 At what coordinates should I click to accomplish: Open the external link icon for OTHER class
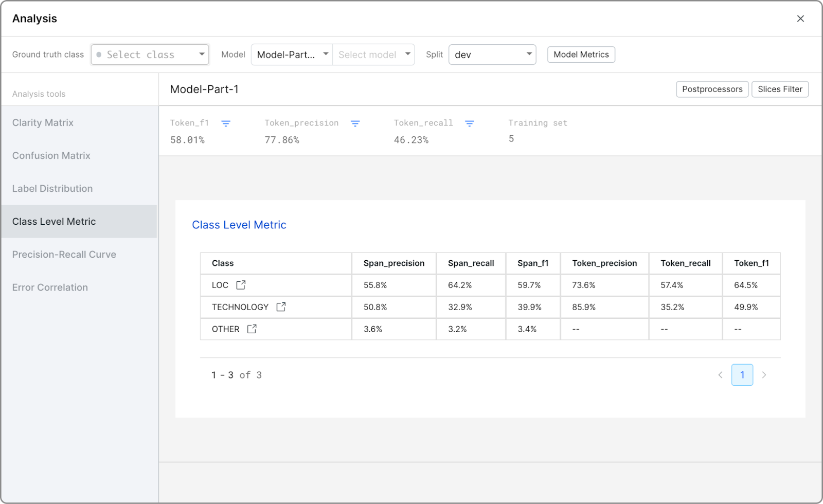tap(252, 329)
